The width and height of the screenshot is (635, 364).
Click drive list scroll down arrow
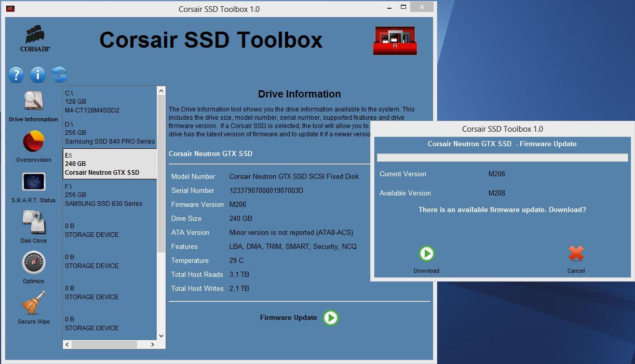(x=161, y=335)
